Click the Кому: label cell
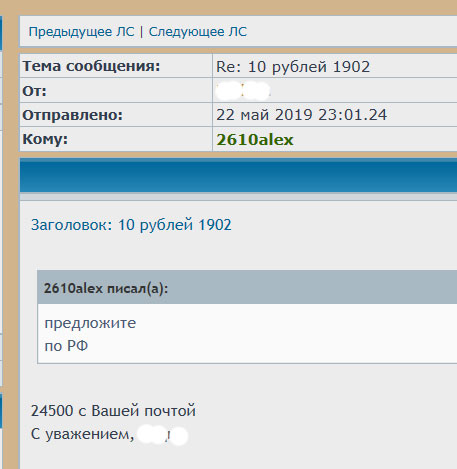Screen dimensions: 457x469 click(116, 139)
